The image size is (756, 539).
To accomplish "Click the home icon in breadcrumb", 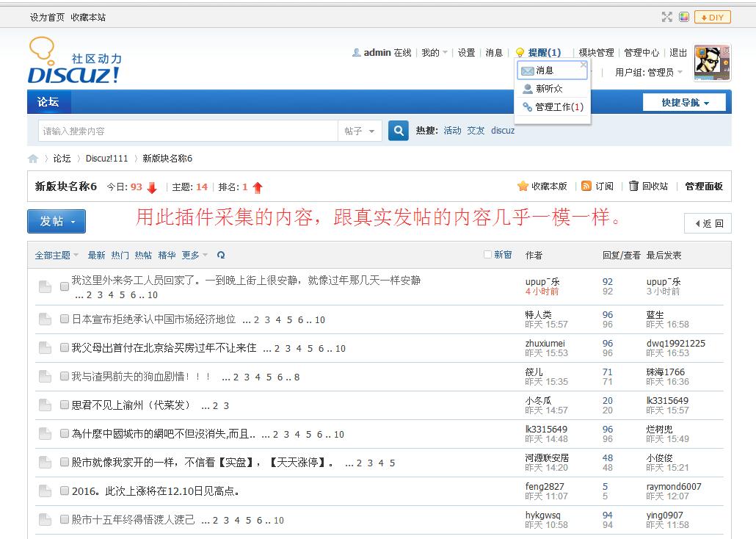I will pyautogui.click(x=33, y=159).
